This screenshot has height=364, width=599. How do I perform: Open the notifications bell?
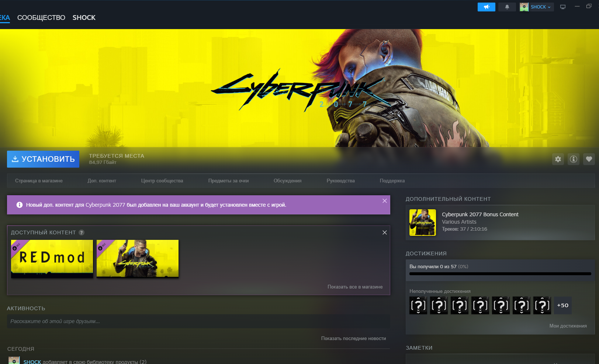point(507,7)
